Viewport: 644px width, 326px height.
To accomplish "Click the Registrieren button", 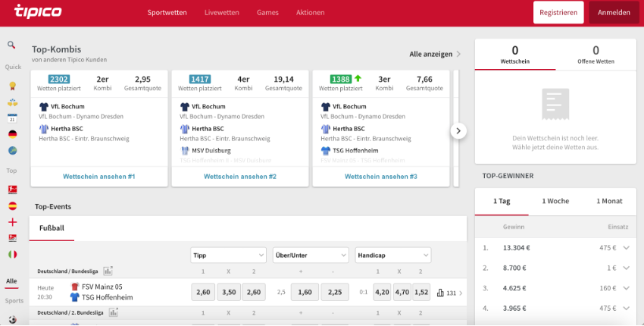I will (558, 13).
